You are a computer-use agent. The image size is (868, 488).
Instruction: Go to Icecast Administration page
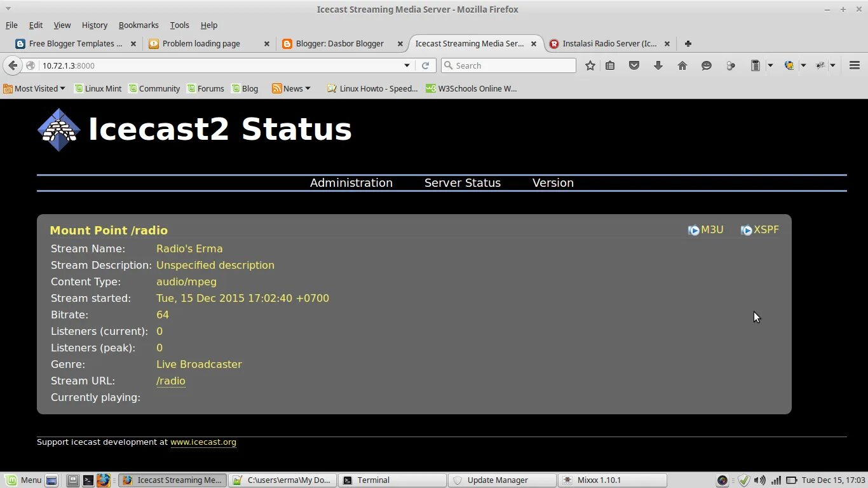351,183
